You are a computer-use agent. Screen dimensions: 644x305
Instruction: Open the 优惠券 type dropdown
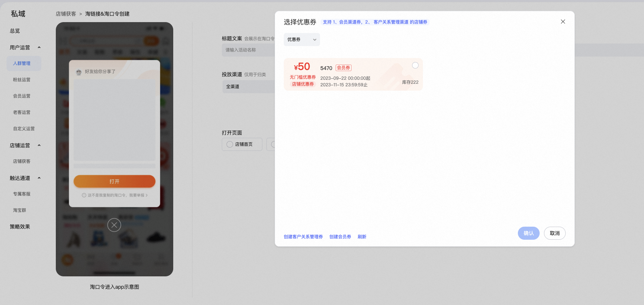(302, 40)
